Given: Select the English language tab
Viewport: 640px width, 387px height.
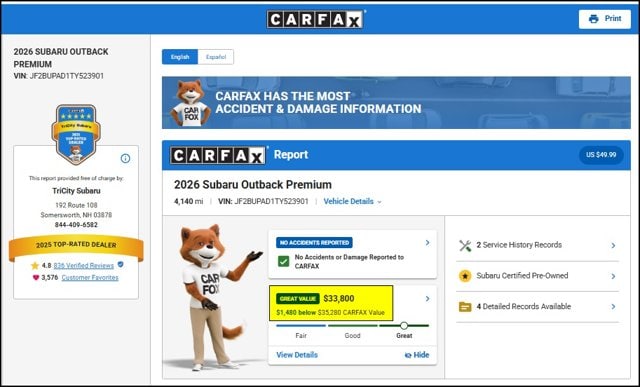Looking at the screenshot, I should pyautogui.click(x=180, y=57).
